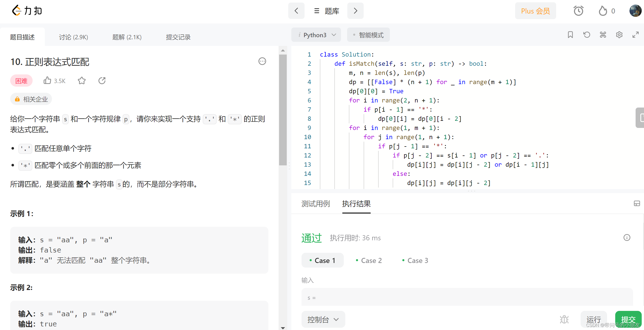Click the LeetCode 力扣 logo
644x330 pixels.
click(x=27, y=11)
